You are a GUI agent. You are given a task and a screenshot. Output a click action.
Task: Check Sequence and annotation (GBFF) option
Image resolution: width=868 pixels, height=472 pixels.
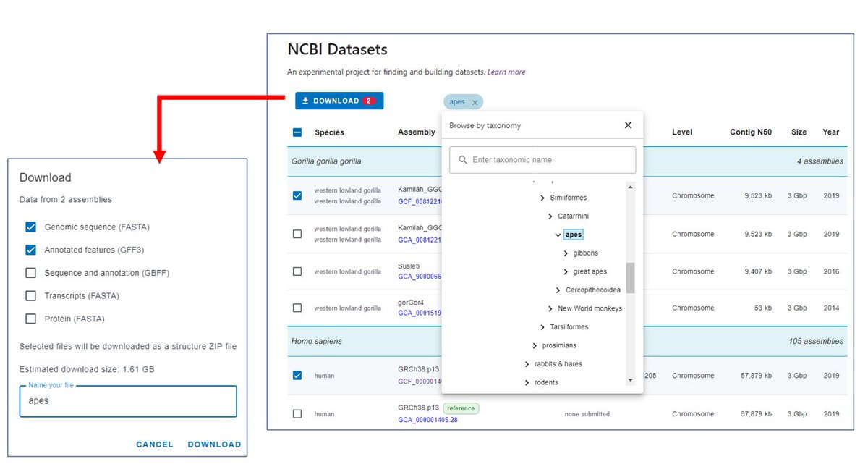point(30,273)
